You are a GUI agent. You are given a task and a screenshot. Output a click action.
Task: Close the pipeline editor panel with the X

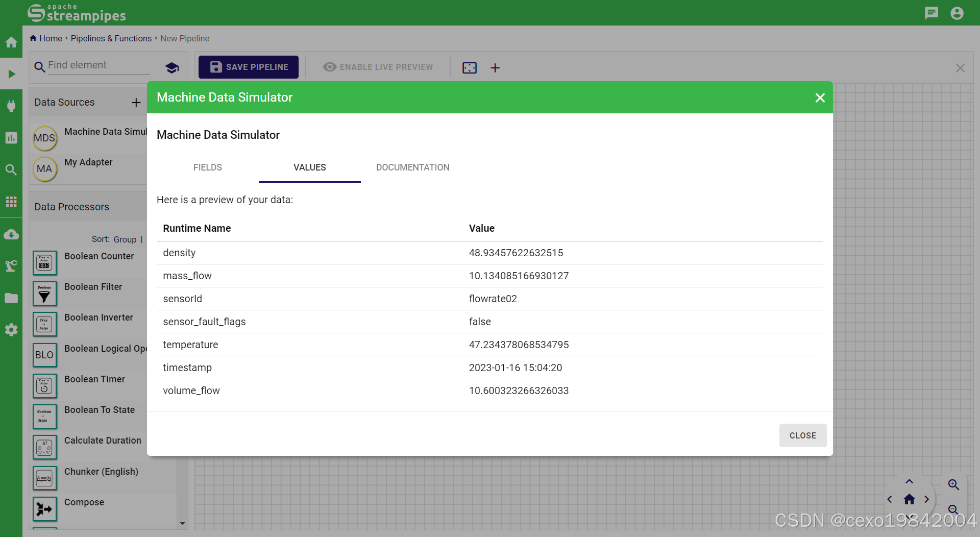click(960, 68)
